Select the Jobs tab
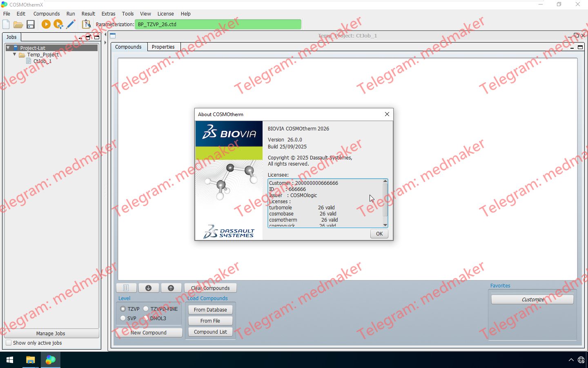Viewport: 588px width, 368px height. click(11, 37)
